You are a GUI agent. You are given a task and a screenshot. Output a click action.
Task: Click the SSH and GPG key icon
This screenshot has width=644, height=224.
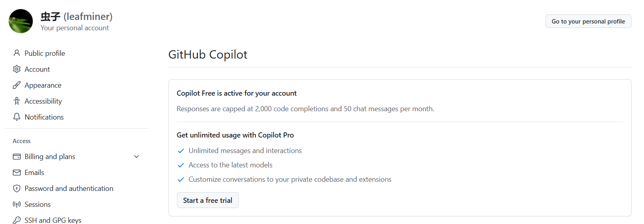tap(17, 220)
